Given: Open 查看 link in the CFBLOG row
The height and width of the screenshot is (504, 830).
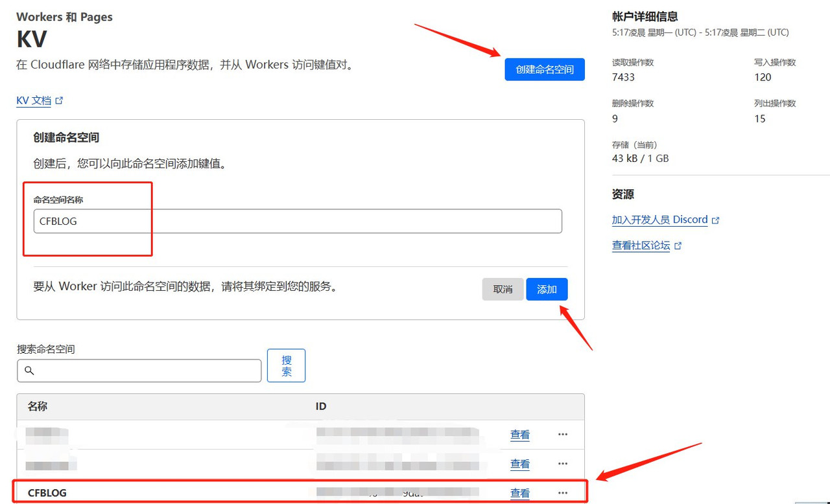Looking at the screenshot, I should coord(520,493).
